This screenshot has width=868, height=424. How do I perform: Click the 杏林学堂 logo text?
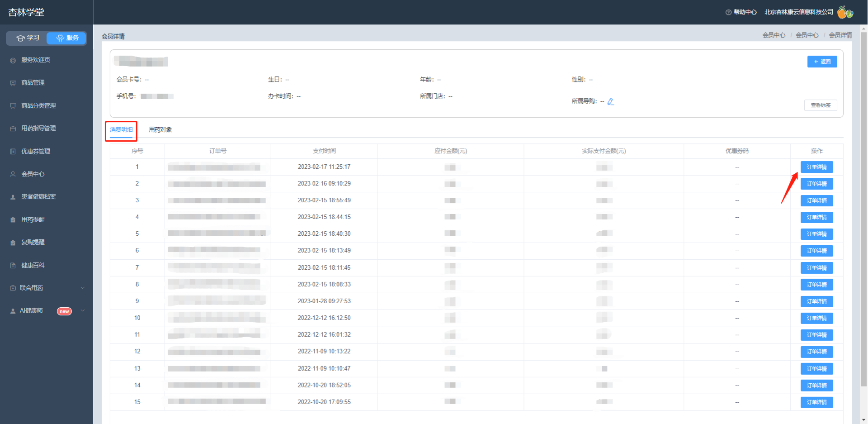click(x=26, y=12)
